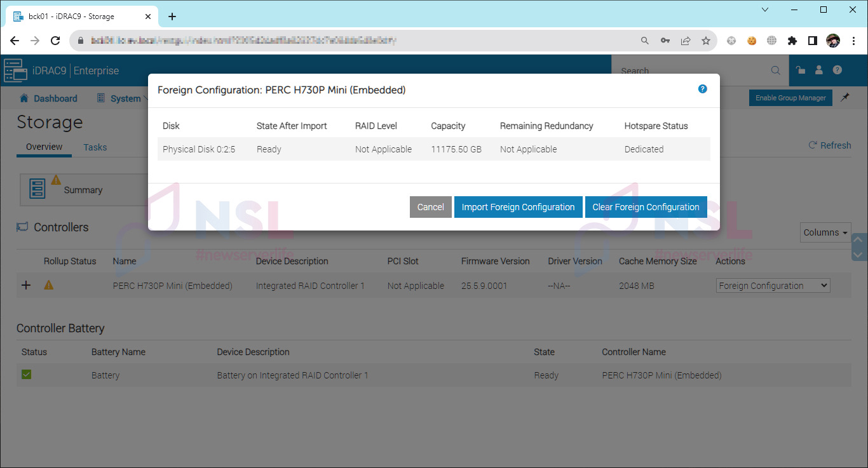Screen dimensions: 868x468
Task: Click Integrated RAID Controller 1 description
Action: [310, 286]
